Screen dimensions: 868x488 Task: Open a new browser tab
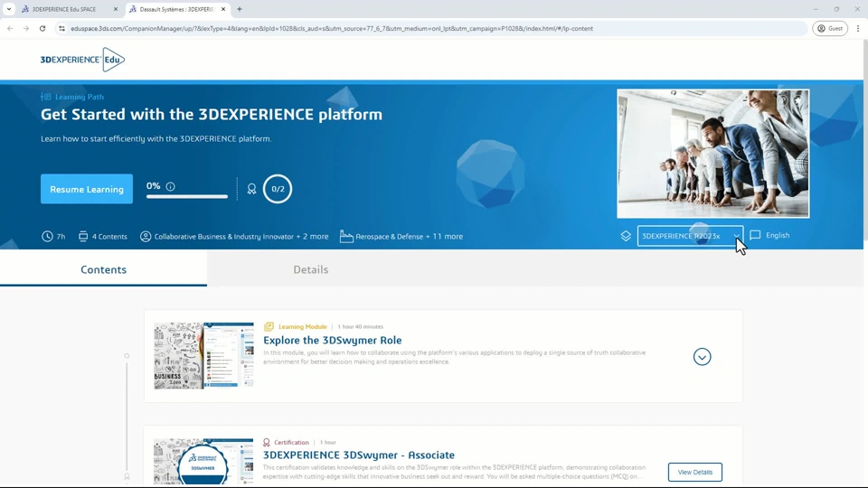tap(240, 9)
